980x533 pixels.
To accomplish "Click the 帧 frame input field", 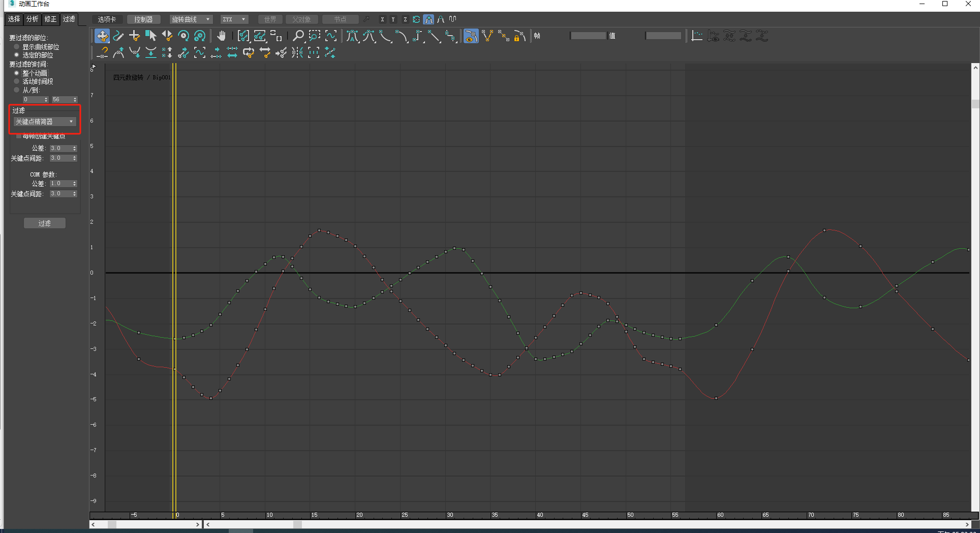I will click(588, 36).
